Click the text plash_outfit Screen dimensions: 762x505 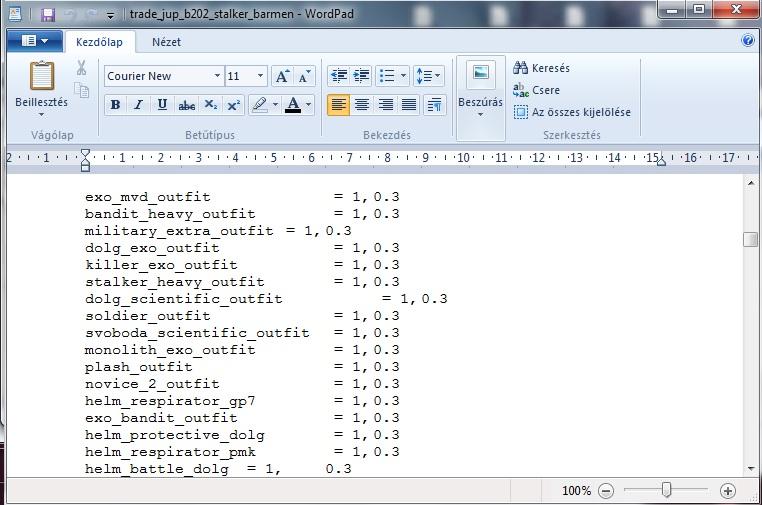(x=139, y=367)
